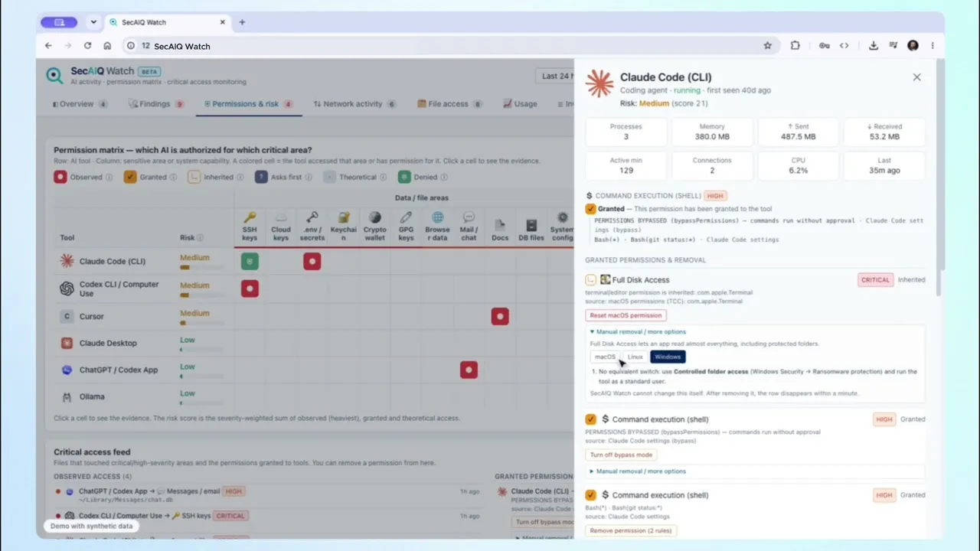
Task: Click the Ollama row icon
Action: (x=67, y=396)
